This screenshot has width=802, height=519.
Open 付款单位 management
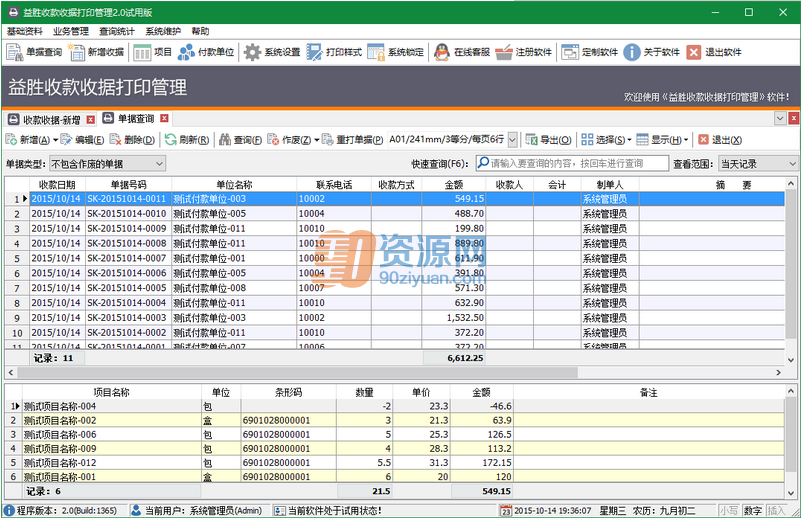[x=206, y=52]
